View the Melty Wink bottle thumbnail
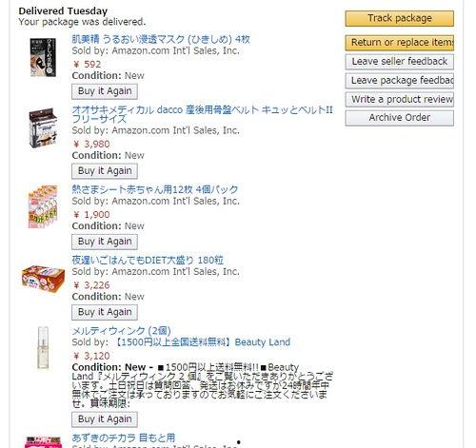The height and width of the screenshot is (448, 476). coord(43,347)
